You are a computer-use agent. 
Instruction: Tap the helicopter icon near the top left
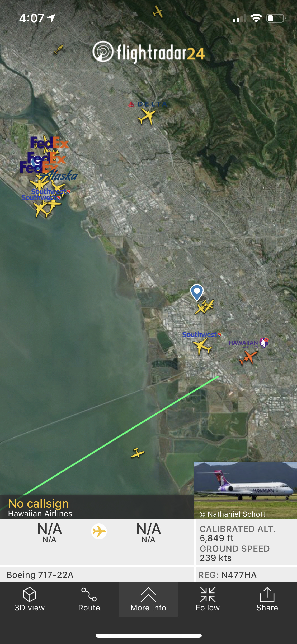[58, 49]
